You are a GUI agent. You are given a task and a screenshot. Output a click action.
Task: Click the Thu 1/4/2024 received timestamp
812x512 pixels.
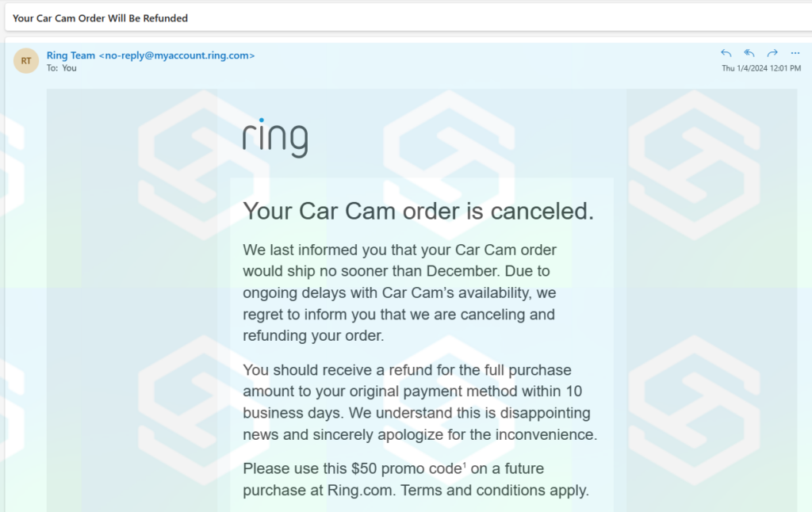point(761,68)
